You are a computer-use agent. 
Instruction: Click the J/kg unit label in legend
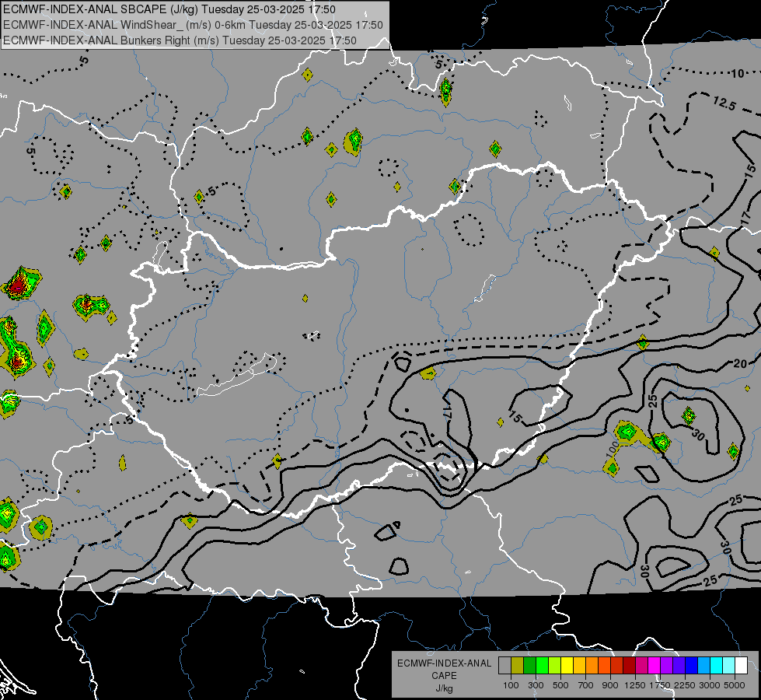444,688
